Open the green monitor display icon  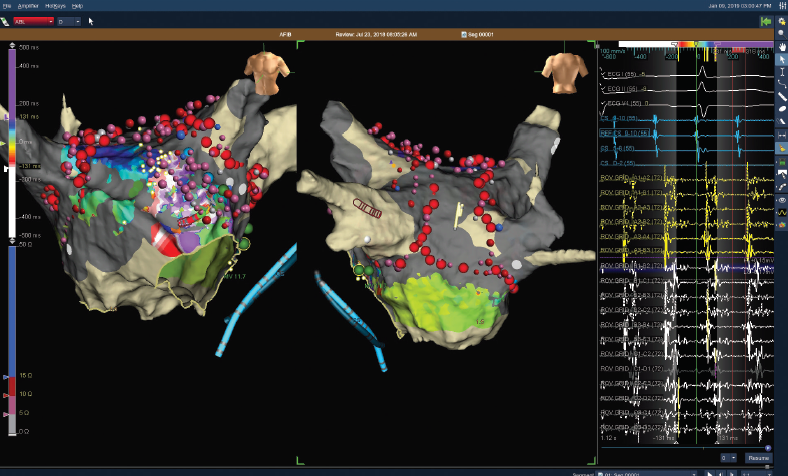point(782,162)
